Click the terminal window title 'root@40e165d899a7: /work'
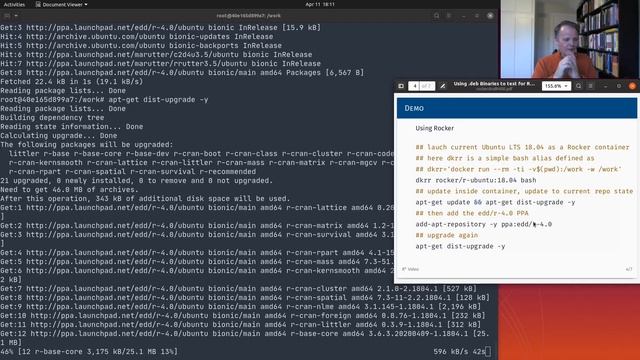The image size is (640, 360). point(248,16)
